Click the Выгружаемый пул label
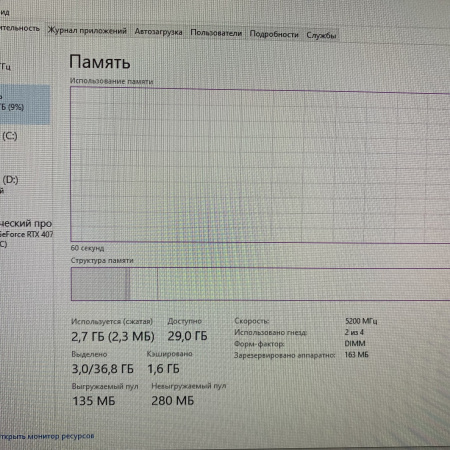Image resolution: width=450 pixels, height=450 pixels. [105, 387]
